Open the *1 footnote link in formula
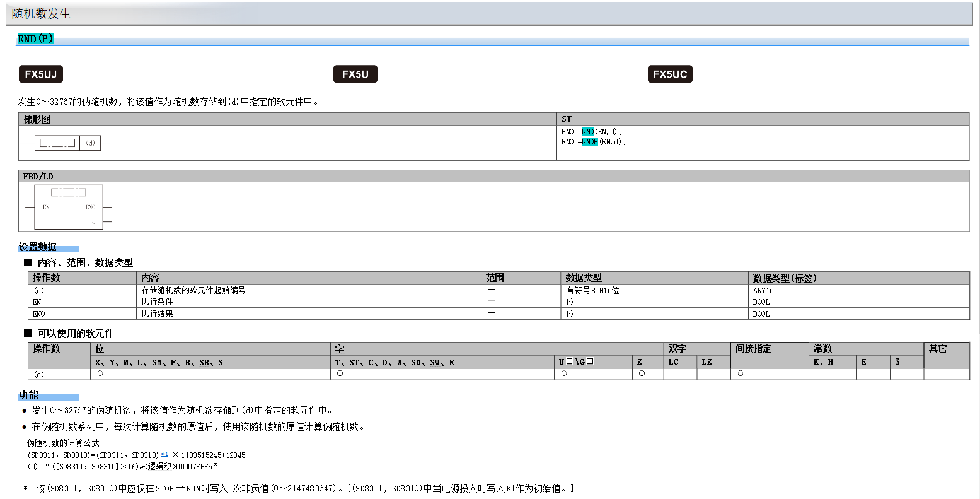Viewport: 980px width, 499px height. pyautogui.click(x=164, y=454)
